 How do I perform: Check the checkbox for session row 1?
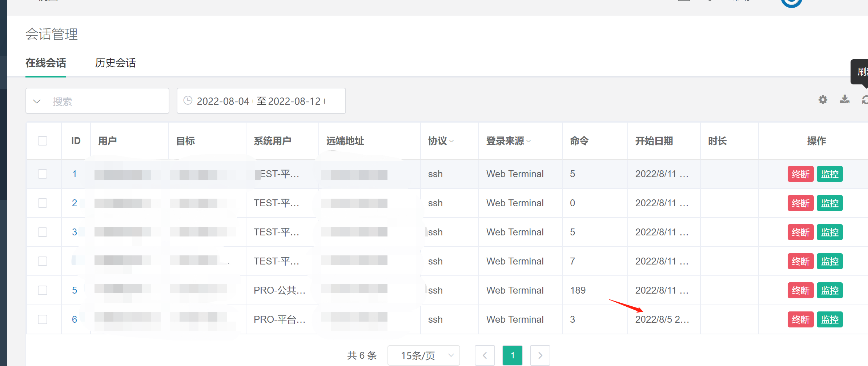coord(43,174)
